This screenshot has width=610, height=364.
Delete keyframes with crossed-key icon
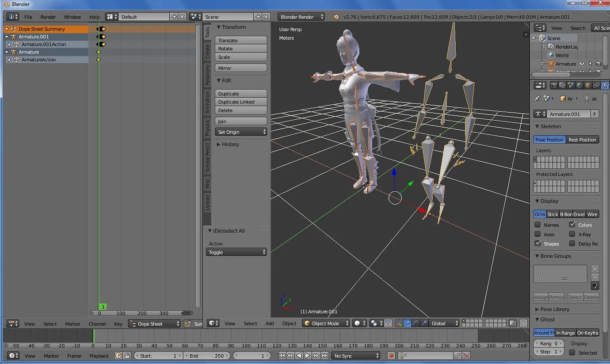click(x=466, y=356)
